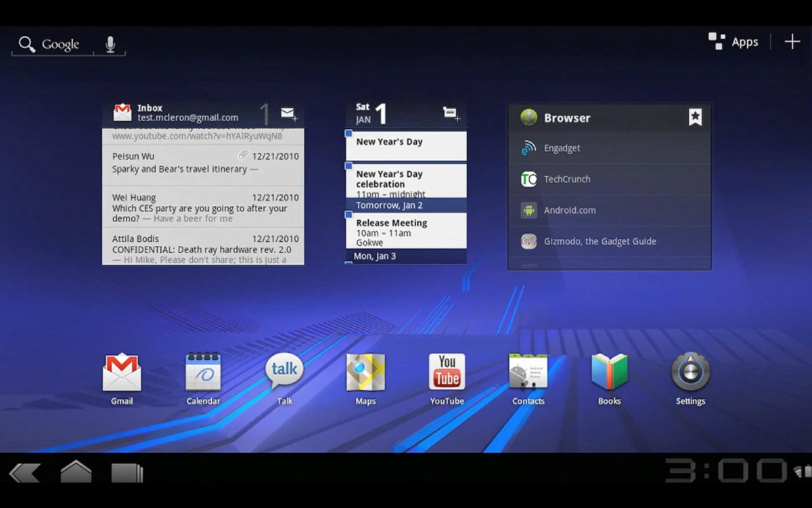The width and height of the screenshot is (812, 508).
Task: Open the Contacts app
Action: point(528,373)
